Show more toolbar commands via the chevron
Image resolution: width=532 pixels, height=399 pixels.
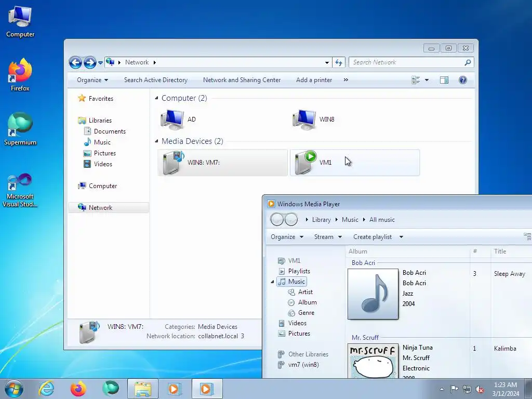pyautogui.click(x=345, y=79)
